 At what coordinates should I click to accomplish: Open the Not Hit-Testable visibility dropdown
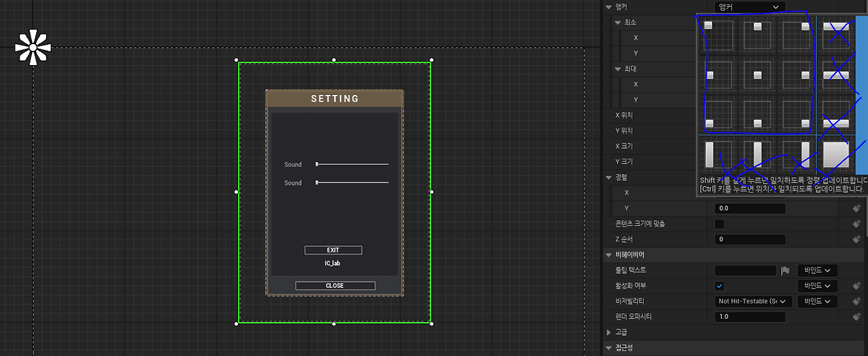click(x=753, y=301)
